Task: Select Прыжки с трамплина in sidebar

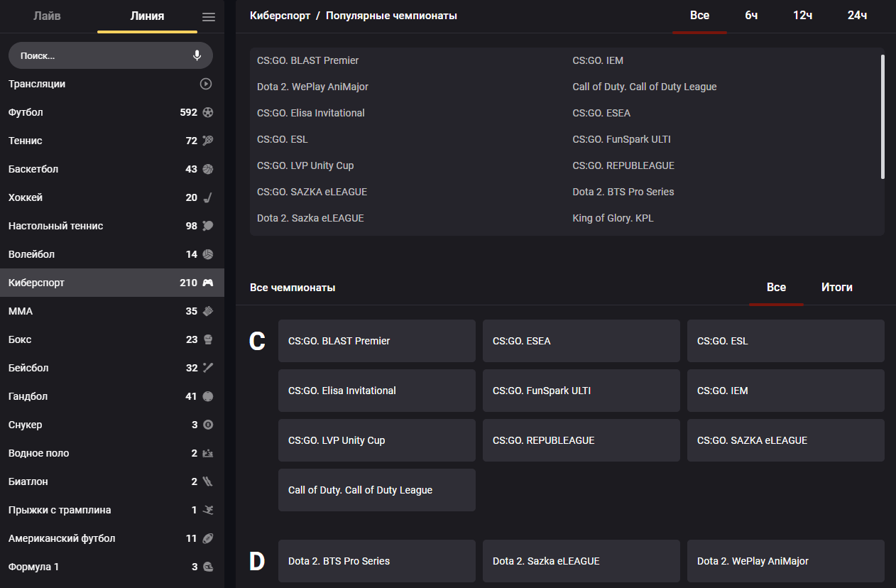Action: (112, 510)
